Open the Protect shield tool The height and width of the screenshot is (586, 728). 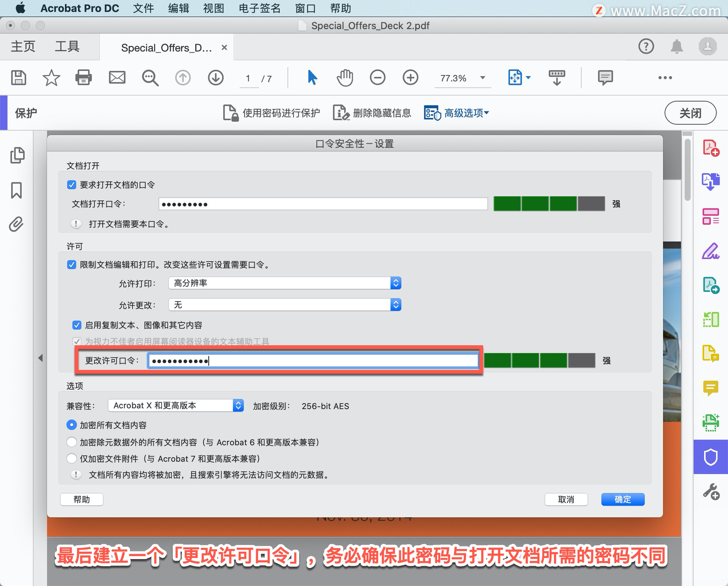pos(711,457)
